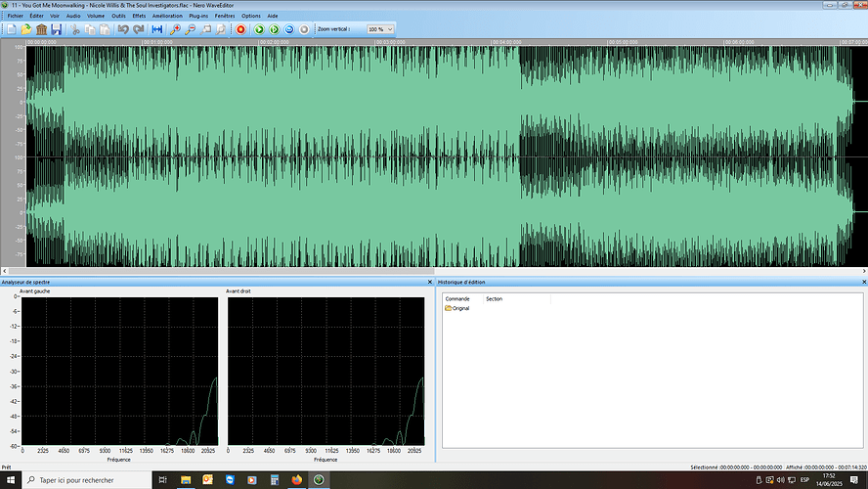868x489 pixels.
Task: Open the Windows Start menu
Action: tap(11, 480)
